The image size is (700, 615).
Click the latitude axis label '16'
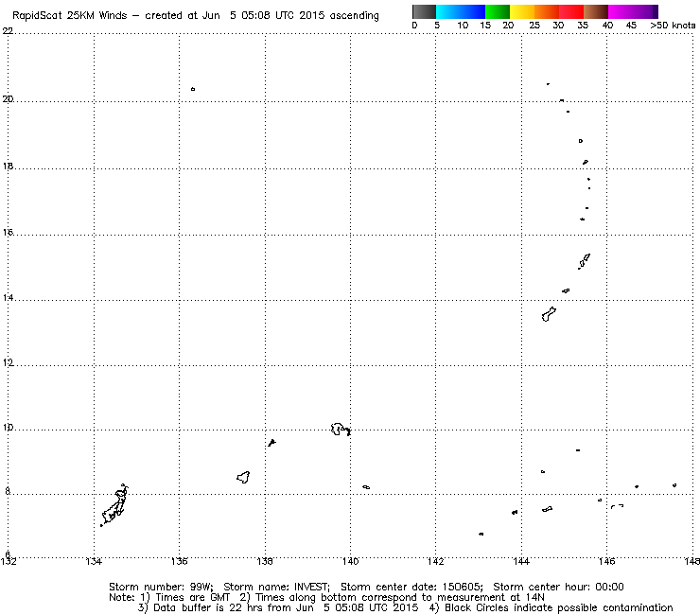pyautogui.click(x=8, y=232)
